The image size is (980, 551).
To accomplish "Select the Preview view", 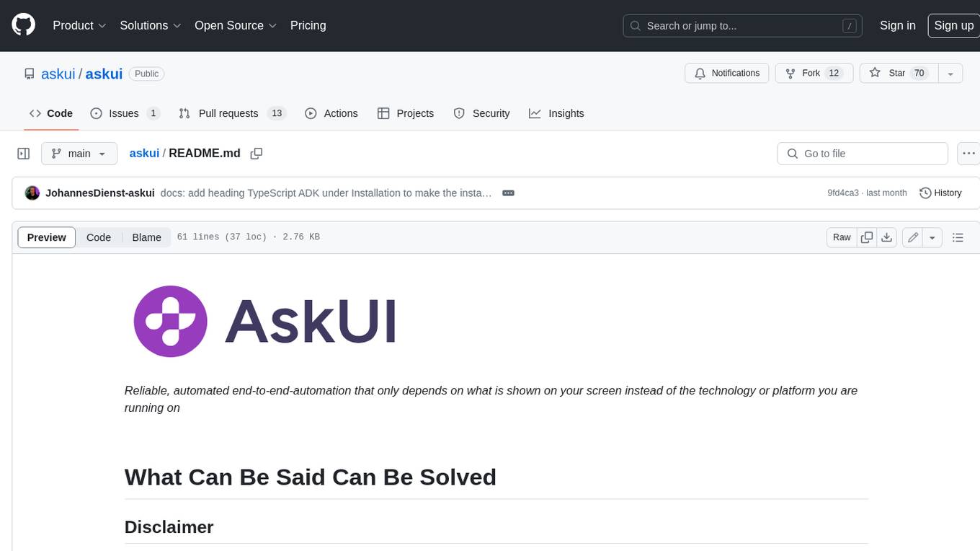I will pos(47,237).
